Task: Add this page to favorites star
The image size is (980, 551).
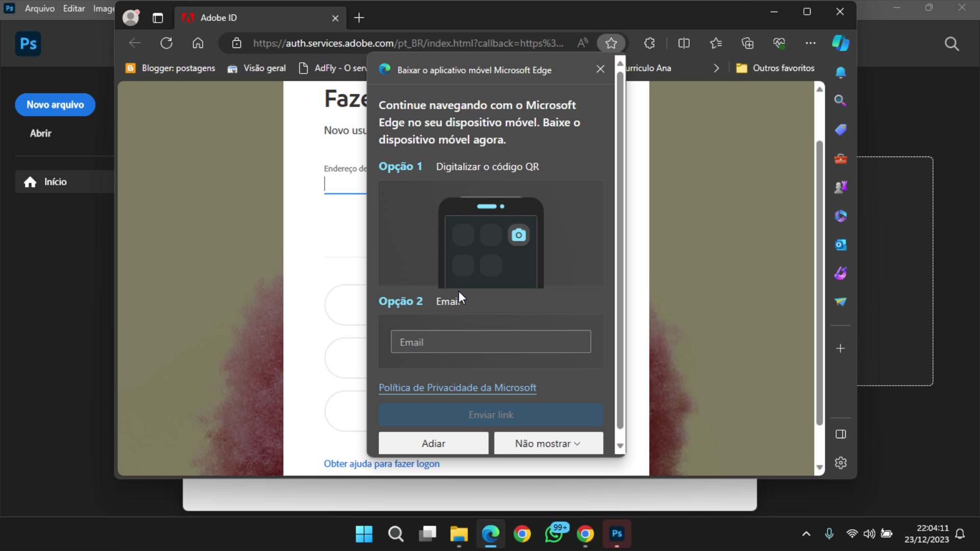Action: click(611, 43)
